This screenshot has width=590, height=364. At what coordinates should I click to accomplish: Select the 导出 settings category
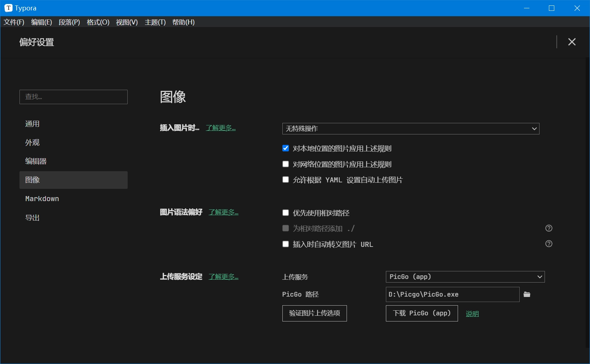(x=74, y=218)
